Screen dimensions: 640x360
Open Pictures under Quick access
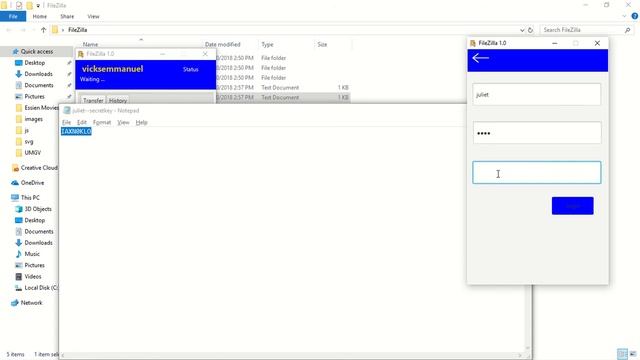[34, 96]
